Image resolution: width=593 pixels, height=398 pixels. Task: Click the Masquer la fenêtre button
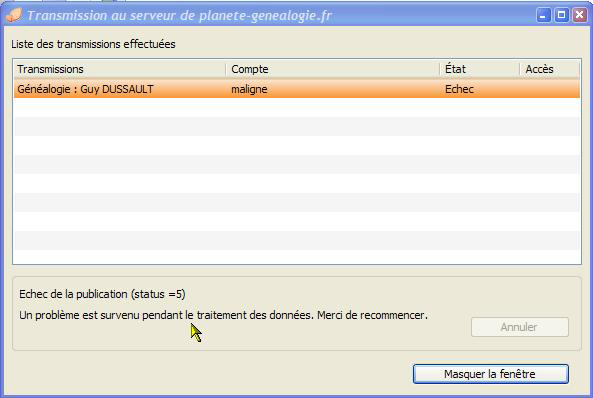tap(491, 374)
